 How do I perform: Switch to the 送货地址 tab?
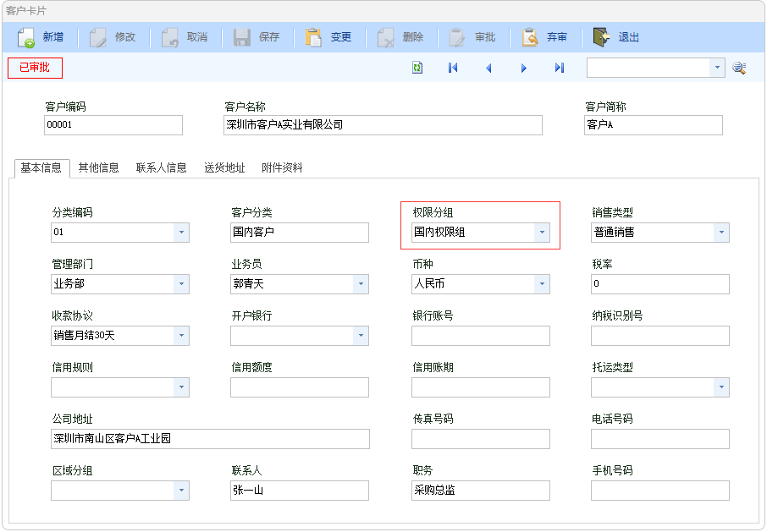[224, 168]
